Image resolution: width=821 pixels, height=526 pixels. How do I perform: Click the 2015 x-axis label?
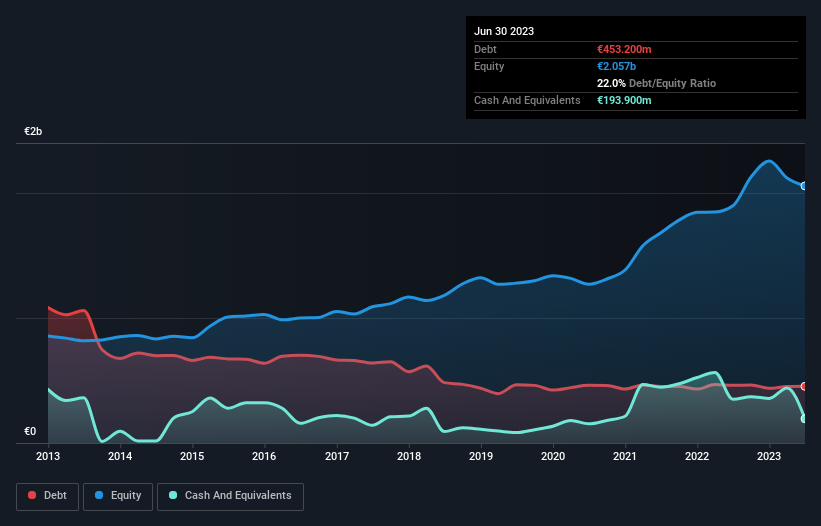[192, 456]
